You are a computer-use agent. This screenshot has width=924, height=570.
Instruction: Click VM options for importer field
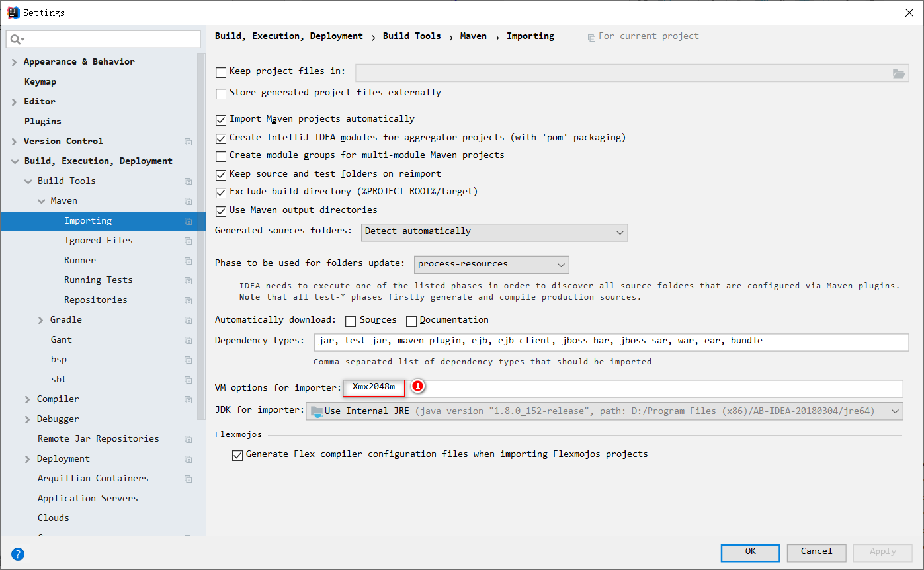(x=622, y=388)
